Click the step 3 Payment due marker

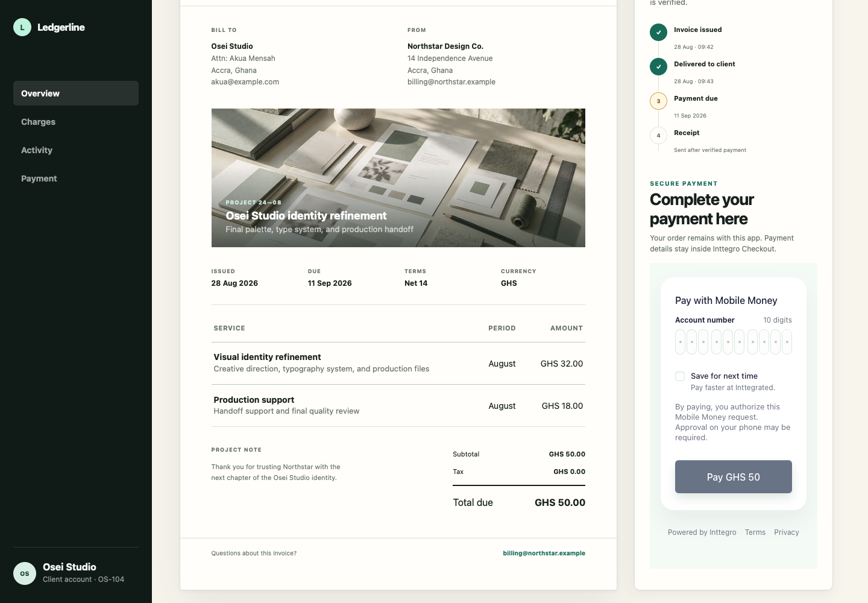pyautogui.click(x=658, y=101)
